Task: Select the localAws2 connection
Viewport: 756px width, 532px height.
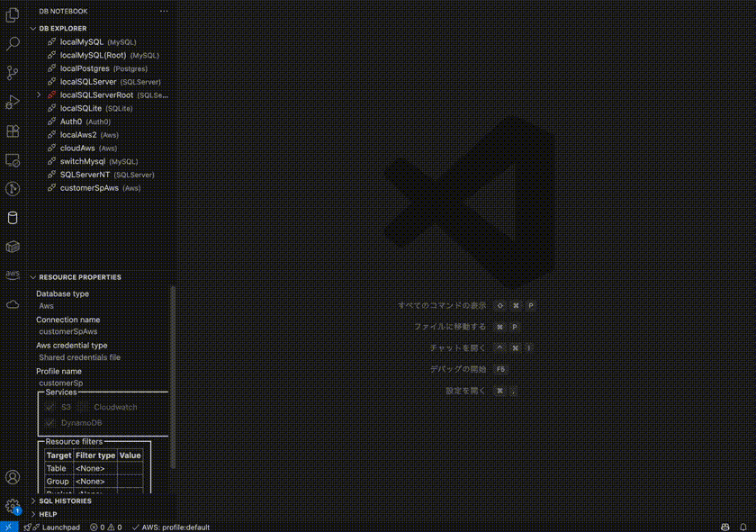Action: pos(101,135)
